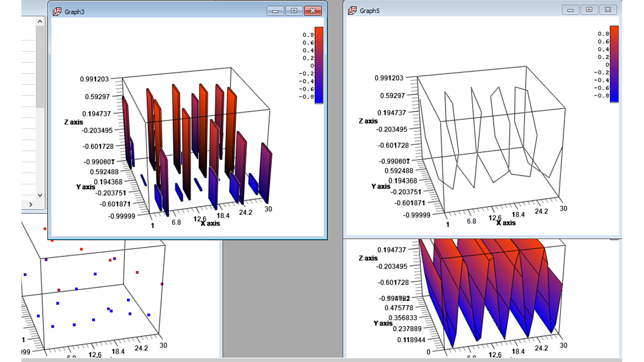Click the Graph3 title bar text

coord(75,12)
